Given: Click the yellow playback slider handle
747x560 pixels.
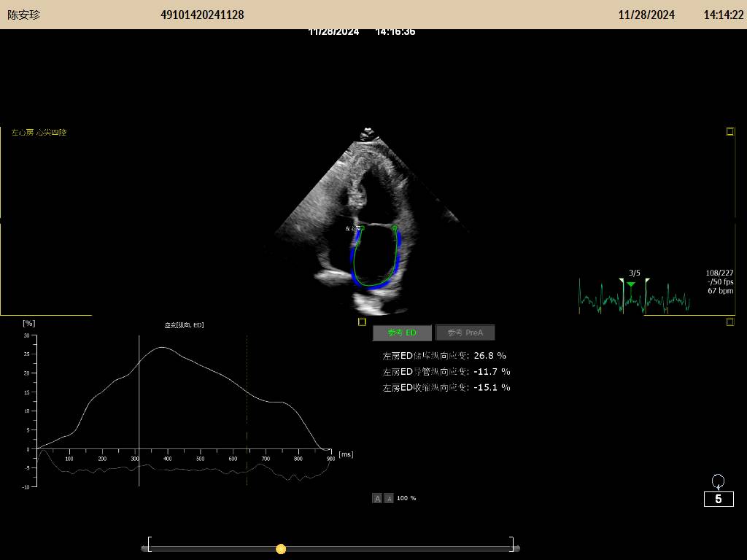Looking at the screenshot, I should coord(281,548).
